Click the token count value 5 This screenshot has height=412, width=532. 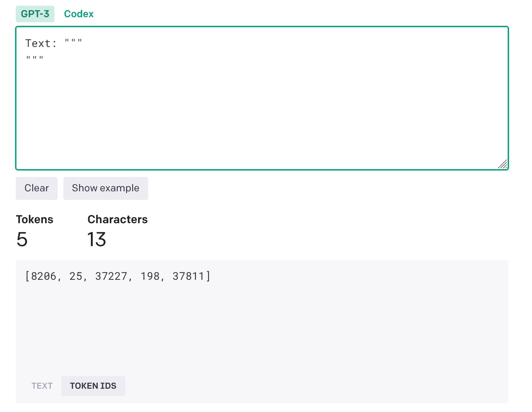click(22, 239)
